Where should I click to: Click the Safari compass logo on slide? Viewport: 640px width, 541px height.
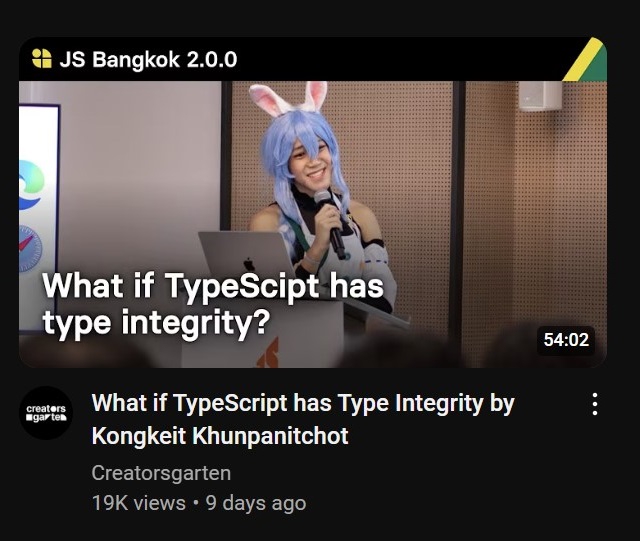click(30, 248)
